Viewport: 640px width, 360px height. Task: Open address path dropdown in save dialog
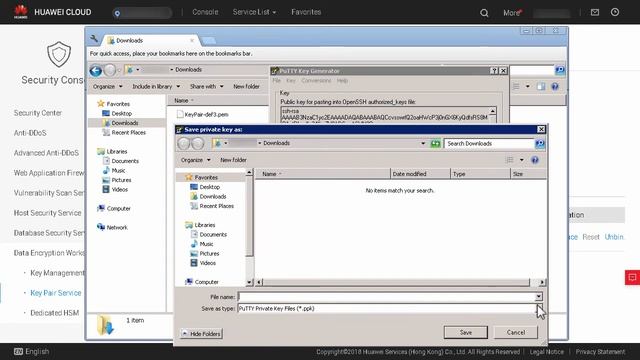coord(423,143)
